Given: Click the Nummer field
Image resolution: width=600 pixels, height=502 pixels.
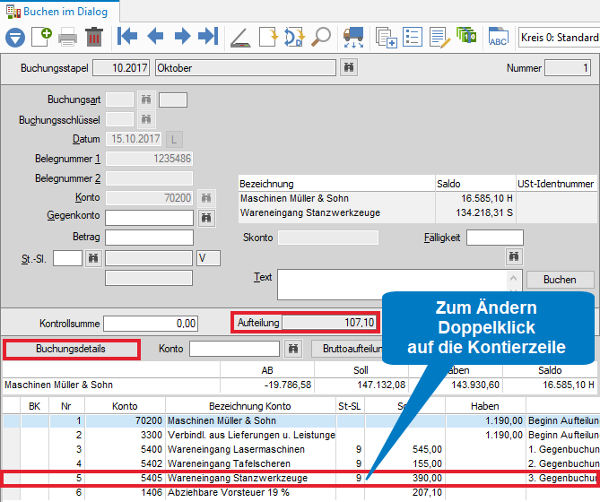Looking at the screenshot, I should 567,68.
